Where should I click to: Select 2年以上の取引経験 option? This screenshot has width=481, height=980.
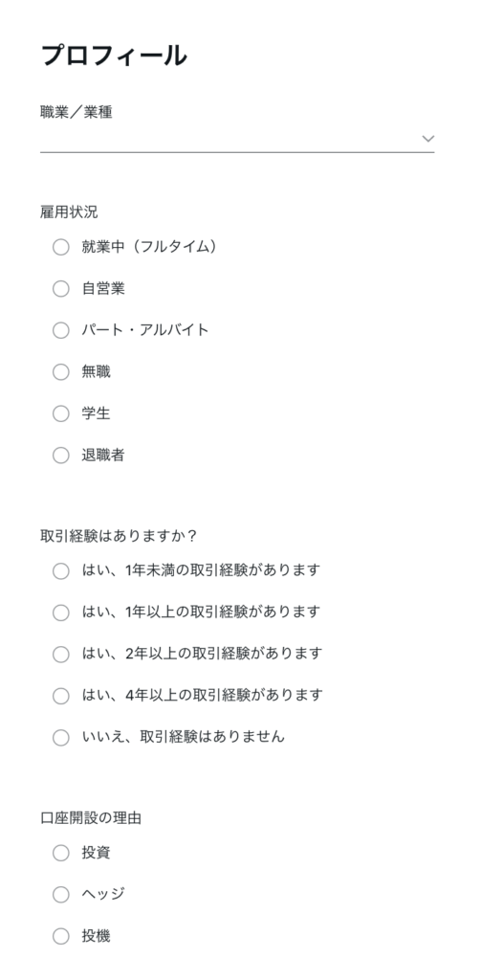click(60, 655)
